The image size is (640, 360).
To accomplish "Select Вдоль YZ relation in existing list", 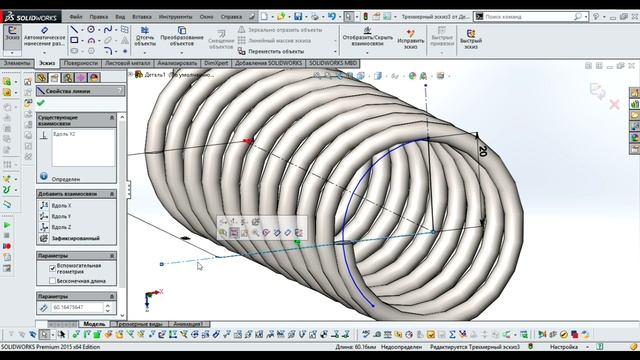I will pos(64,134).
